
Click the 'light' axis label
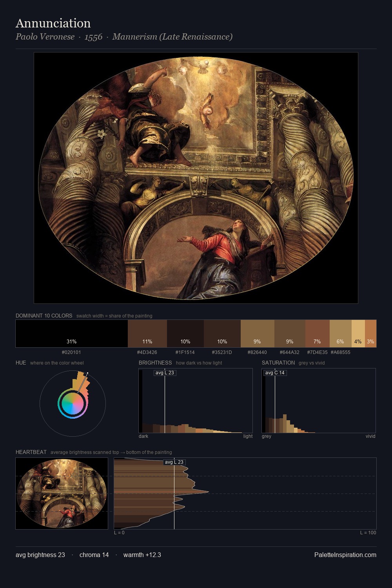(x=248, y=436)
